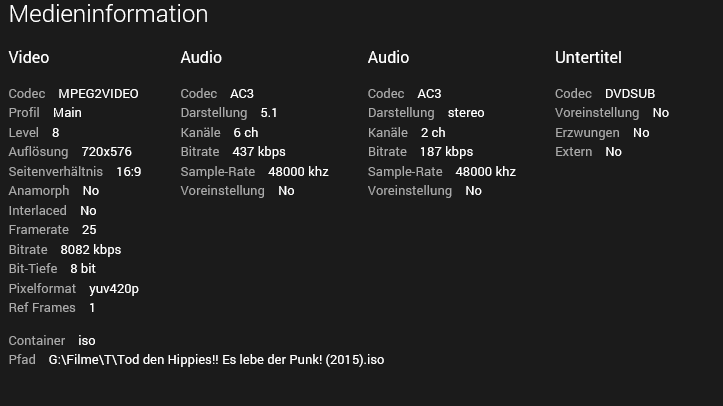The image size is (723, 406).
Task: Click the Erzwungen subtitle label
Action: (587, 133)
